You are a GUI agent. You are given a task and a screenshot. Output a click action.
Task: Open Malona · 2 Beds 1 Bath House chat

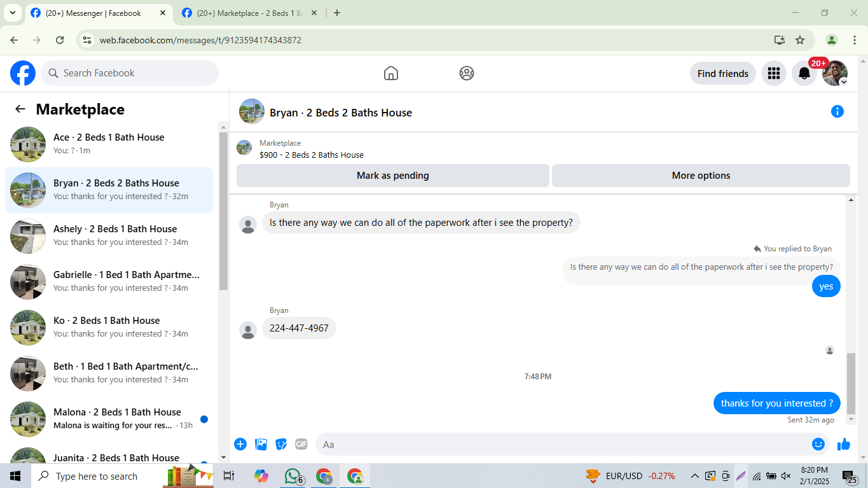(x=109, y=419)
